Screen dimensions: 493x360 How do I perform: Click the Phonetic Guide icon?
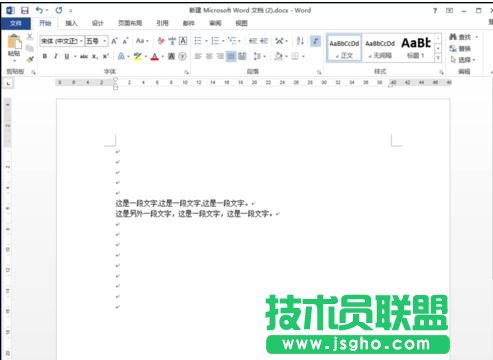(172, 41)
